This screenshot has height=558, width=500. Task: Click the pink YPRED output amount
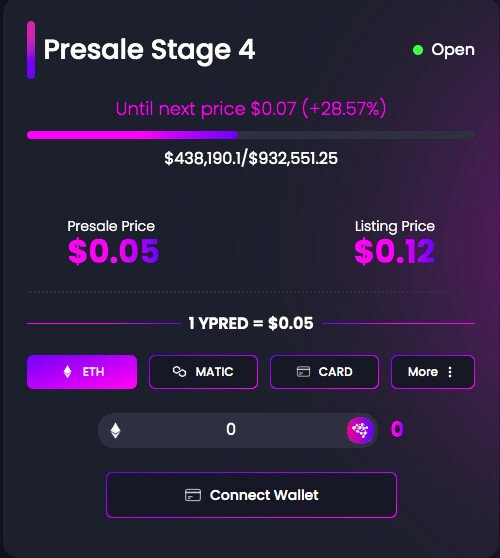point(397,429)
